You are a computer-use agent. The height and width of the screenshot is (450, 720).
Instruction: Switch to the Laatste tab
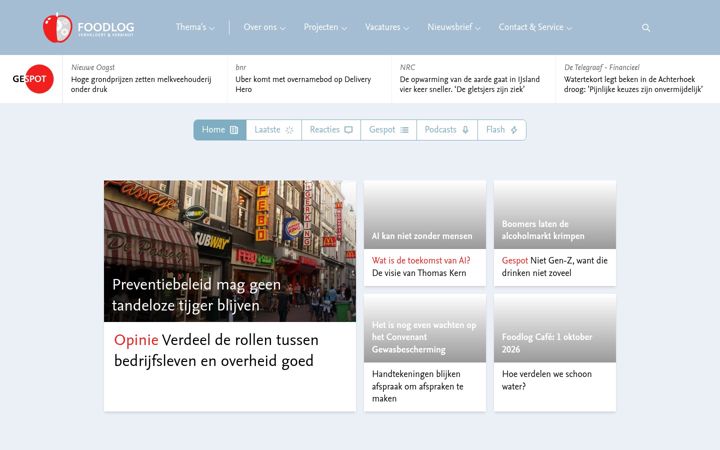(x=274, y=130)
